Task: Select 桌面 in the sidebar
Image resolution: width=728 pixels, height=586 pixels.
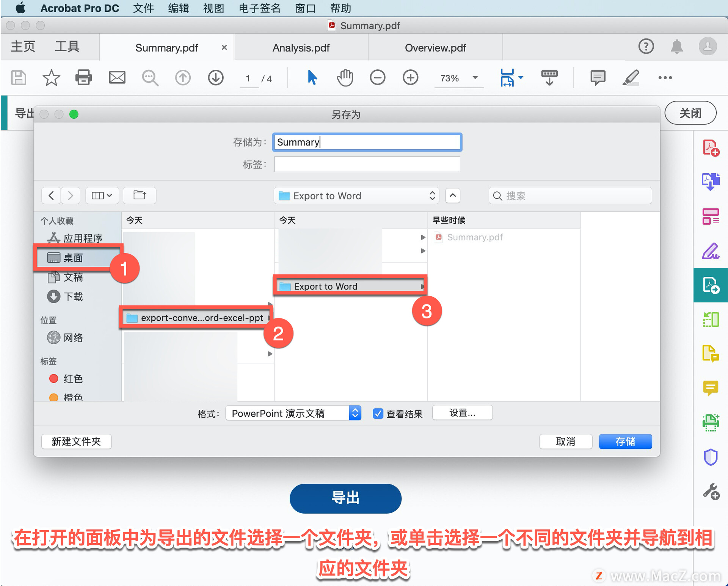Action: pyautogui.click(x=78, y=258)
